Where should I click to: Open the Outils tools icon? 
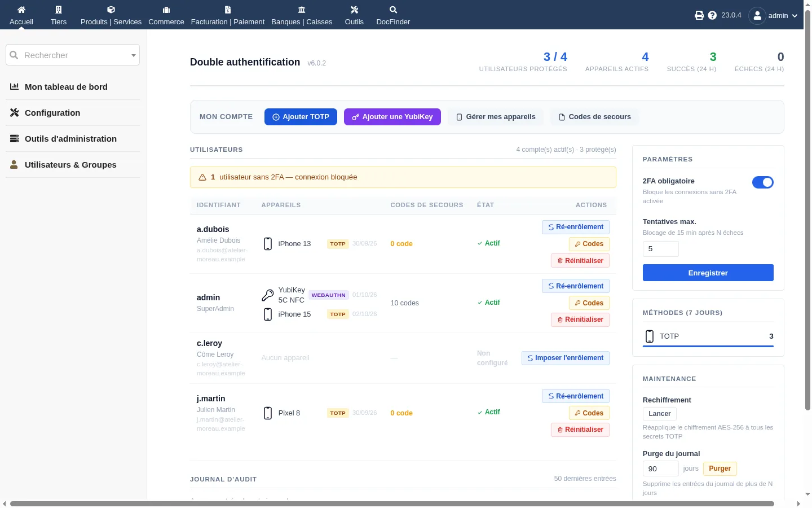click(354, 10)
